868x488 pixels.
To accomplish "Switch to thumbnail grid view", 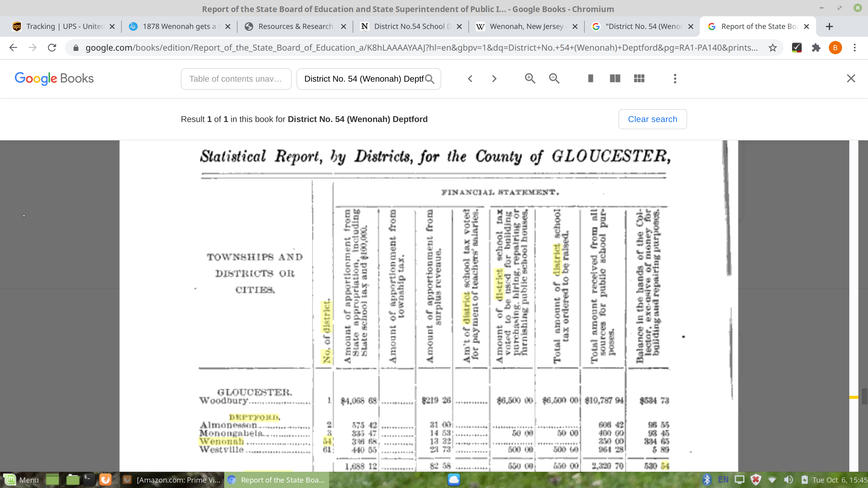I will point(639,78).
